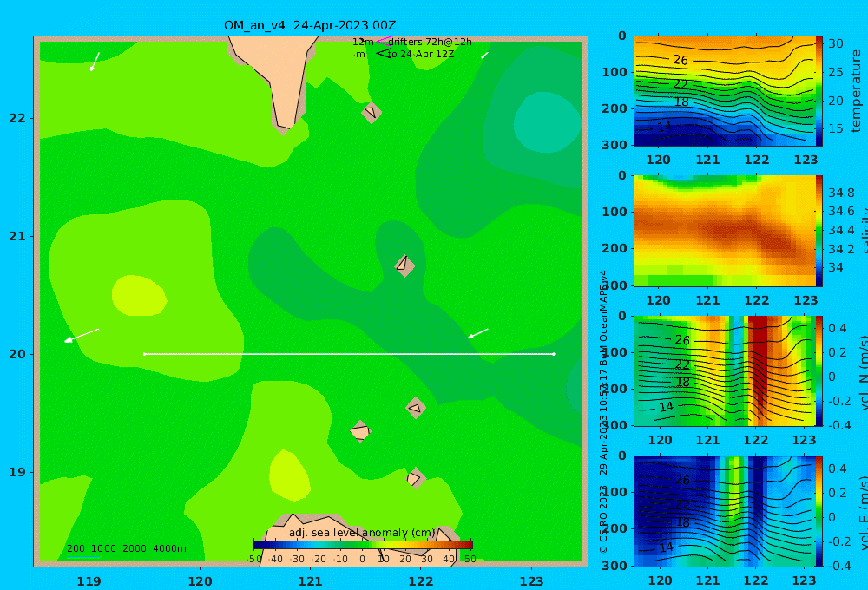The image size is (868, 590).
Task: Click longitude label 123 on the main map
Action: tap(531, 581)
